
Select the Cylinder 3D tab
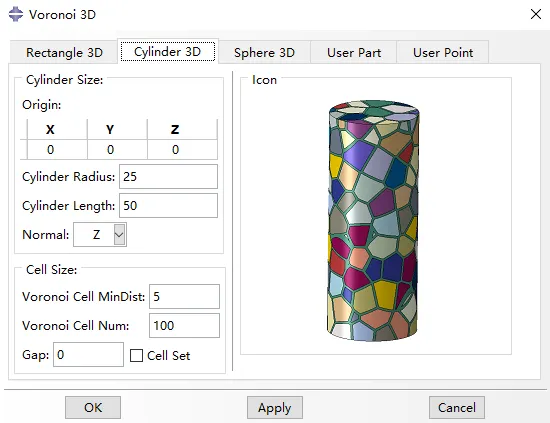[168, 52]
